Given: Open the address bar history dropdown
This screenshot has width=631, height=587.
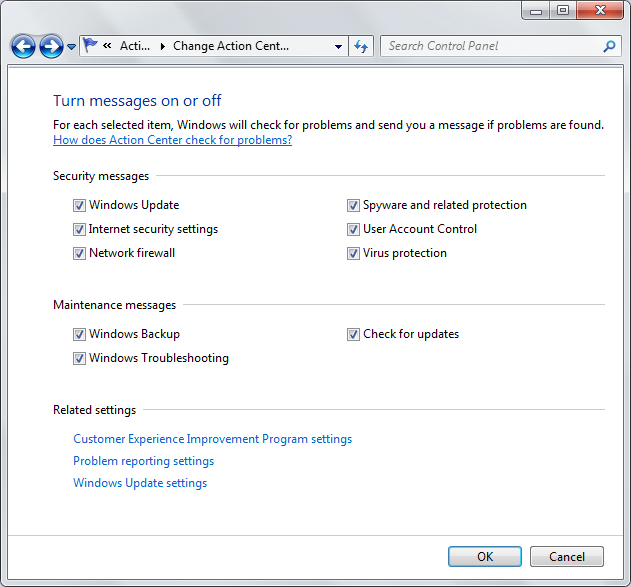Looking at the screenshot, I should pyautogui.click(x=338, y=47).
